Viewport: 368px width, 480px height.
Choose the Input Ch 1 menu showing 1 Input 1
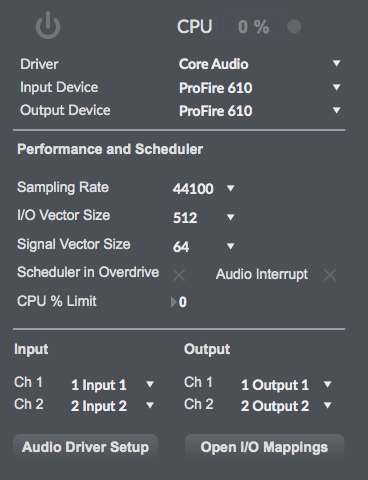click(x=112, y=385)
